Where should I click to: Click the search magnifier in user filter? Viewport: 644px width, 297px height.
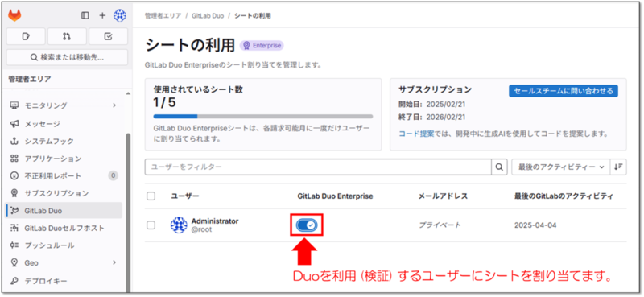tap(499, 167)
